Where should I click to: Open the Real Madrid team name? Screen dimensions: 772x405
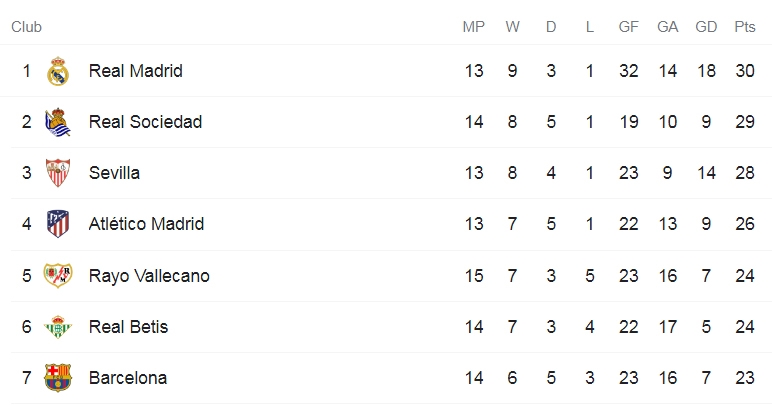pos(135,71)
